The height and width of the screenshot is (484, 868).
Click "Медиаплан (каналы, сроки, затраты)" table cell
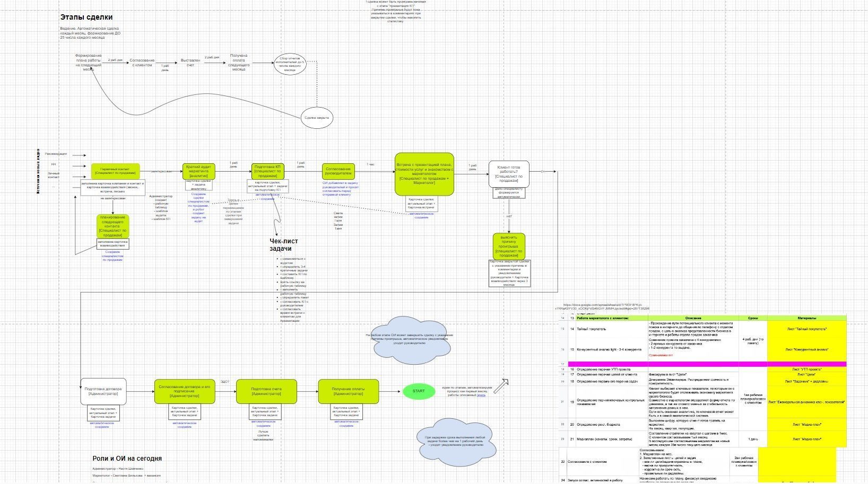tap(611, 439)
